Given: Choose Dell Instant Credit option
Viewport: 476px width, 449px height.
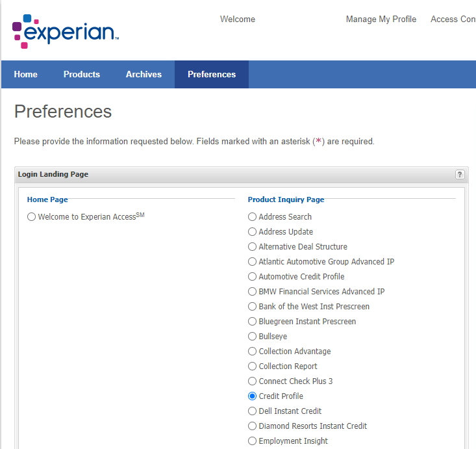Looking at the screenshot, I should click(253, 411).
